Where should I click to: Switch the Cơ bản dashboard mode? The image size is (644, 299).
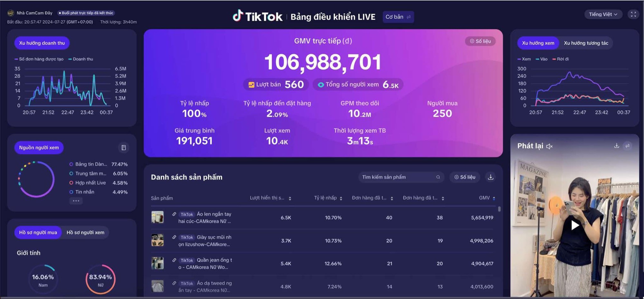[x=398, y=17]
